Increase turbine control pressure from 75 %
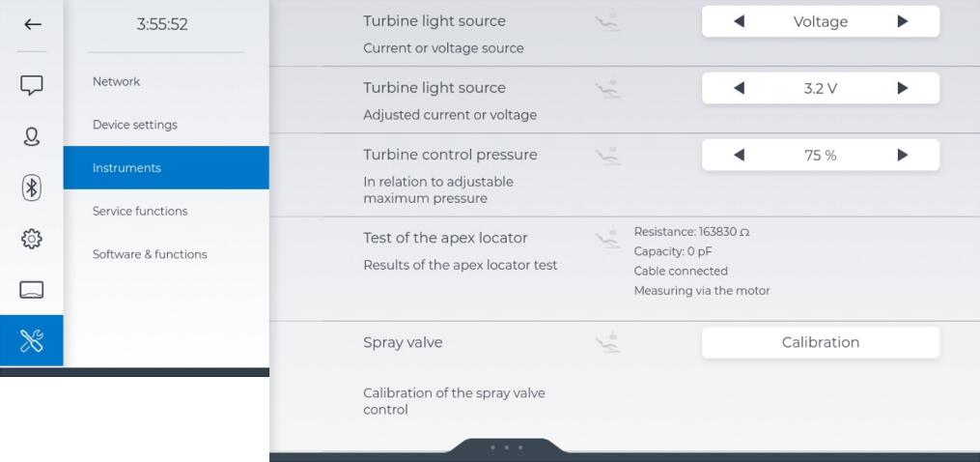980x462 pixels. 902,155
